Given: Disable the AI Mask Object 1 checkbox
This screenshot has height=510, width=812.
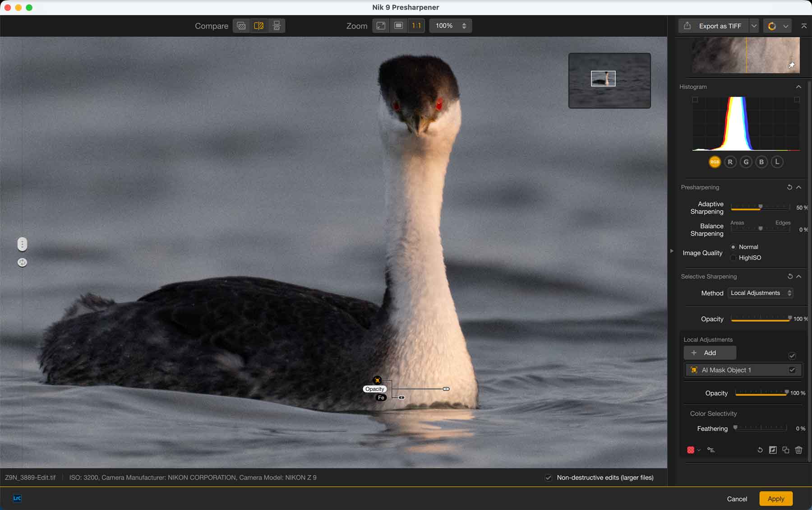Looking at the screenshot, I should [792, 370].
